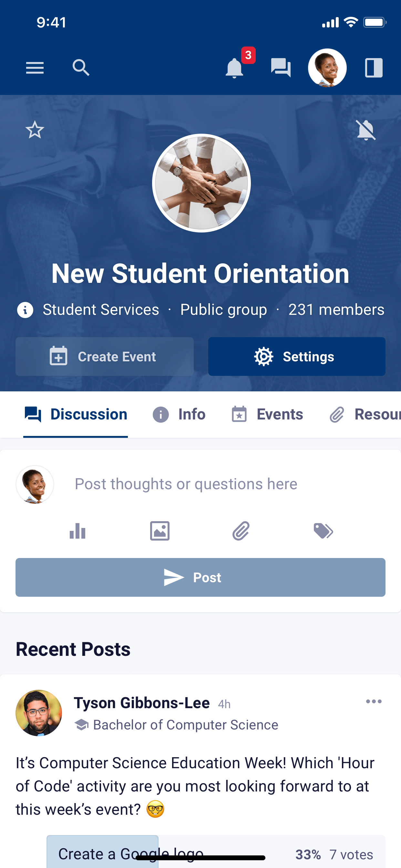This screenshot has height=868, width=401.
Task: Add tags to the post
Action: [323, 531]
